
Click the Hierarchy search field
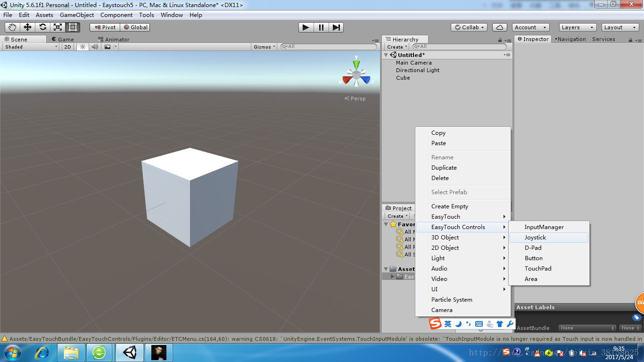click(x=460, y=47)
